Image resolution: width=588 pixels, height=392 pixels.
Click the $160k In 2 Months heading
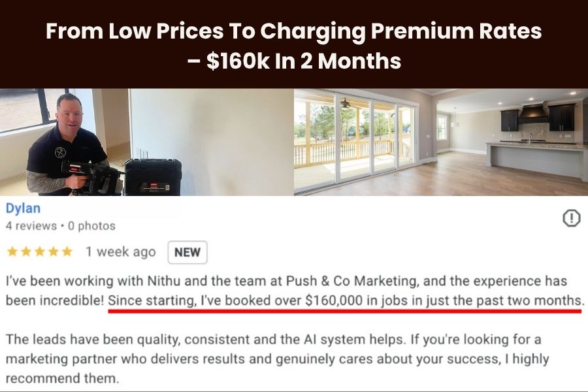294,61
